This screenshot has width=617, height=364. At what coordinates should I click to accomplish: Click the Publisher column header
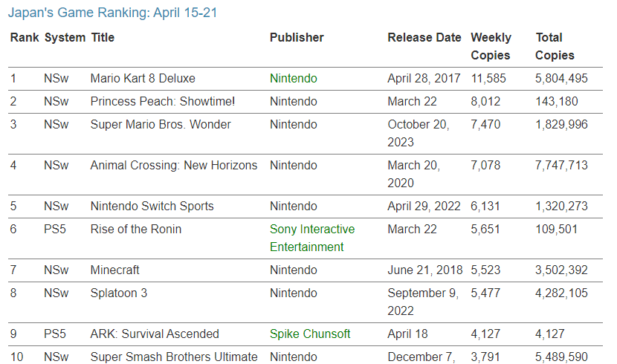[297, 37]
